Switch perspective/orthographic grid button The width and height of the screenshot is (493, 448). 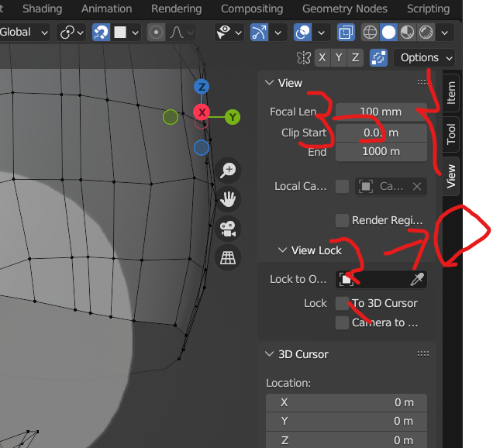pos(228,257)
